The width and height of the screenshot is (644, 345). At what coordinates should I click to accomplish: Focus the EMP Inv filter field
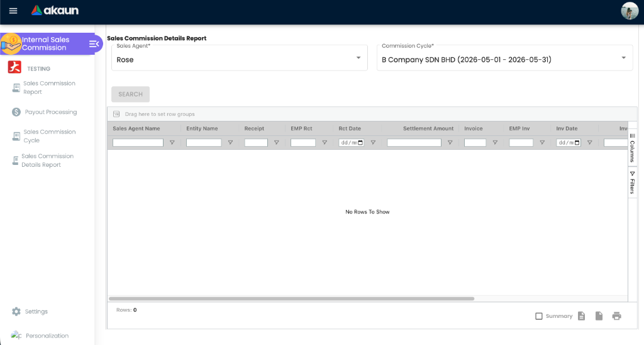(x=521, y=143)
